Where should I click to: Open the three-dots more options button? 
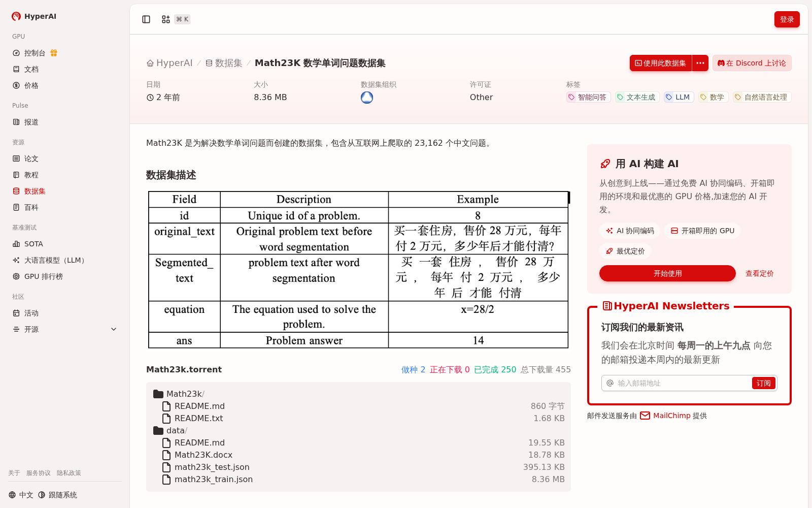(700, 63)
